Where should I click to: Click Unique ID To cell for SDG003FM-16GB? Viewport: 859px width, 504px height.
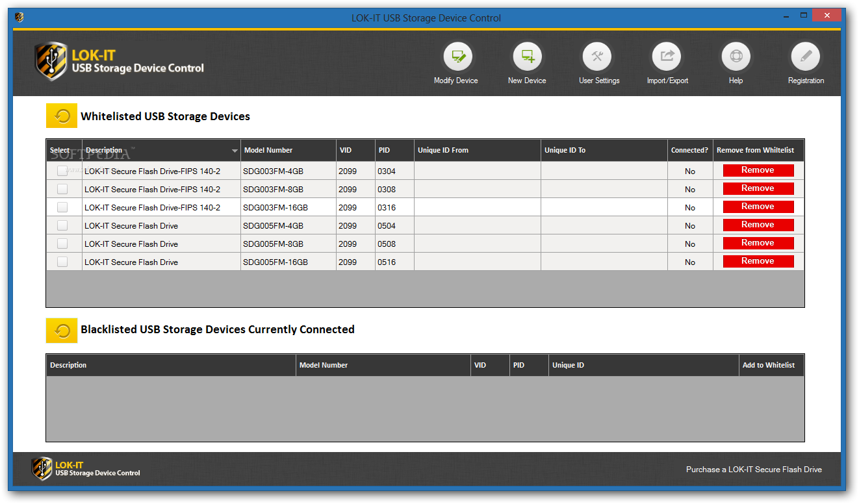click(x=604, y=207)
